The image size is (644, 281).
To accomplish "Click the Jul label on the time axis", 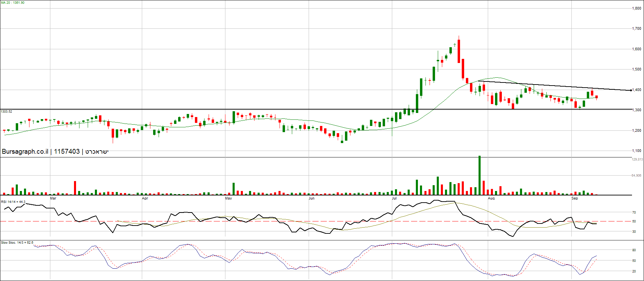I will pos(394,198).
